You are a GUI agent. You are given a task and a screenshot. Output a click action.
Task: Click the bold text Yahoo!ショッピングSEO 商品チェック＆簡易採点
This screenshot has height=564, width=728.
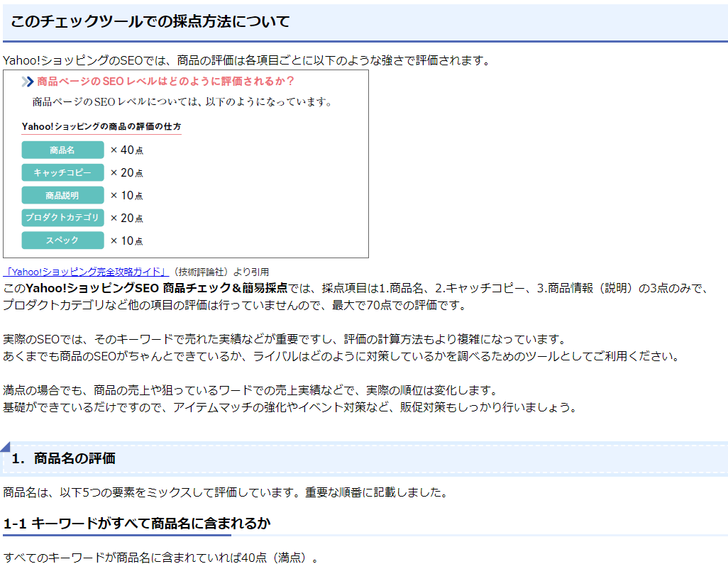click(157, 288)
